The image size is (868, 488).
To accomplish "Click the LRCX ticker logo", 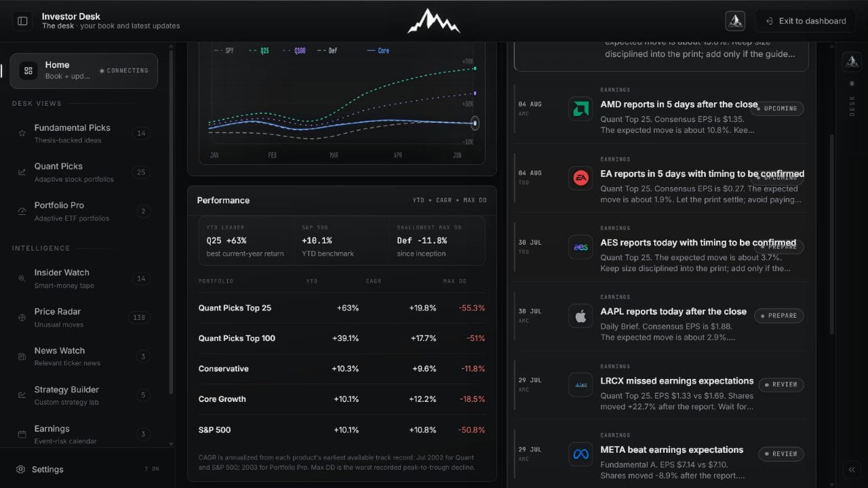I will [x=580, y=386].
